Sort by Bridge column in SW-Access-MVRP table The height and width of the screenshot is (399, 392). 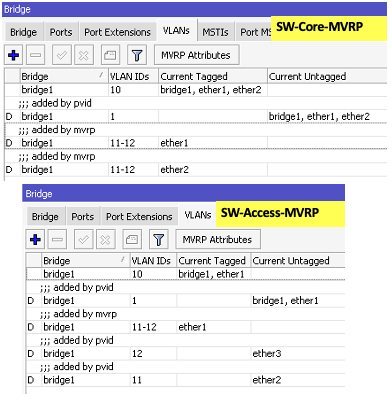pyautogui.click(x=86, y=261)
